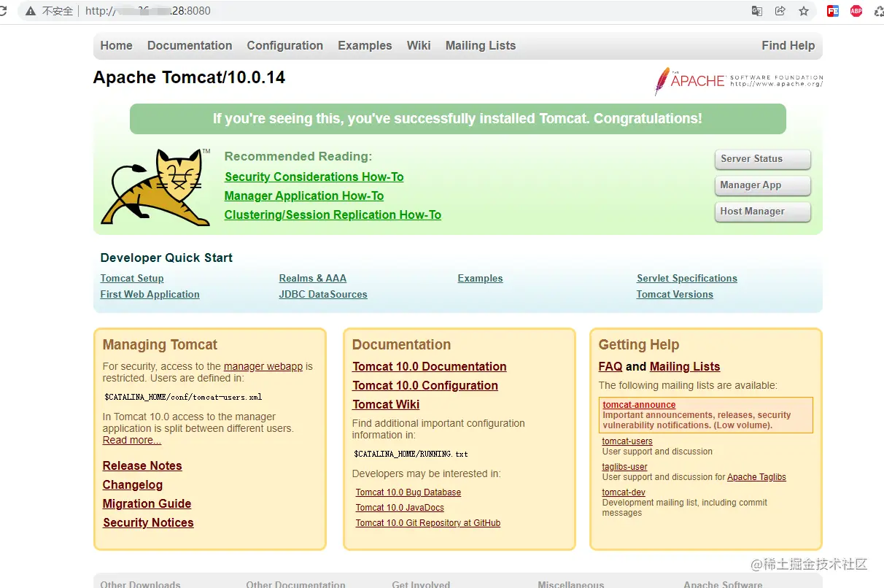Open the Examples link under Developer Quick Start

click(481, 278)
